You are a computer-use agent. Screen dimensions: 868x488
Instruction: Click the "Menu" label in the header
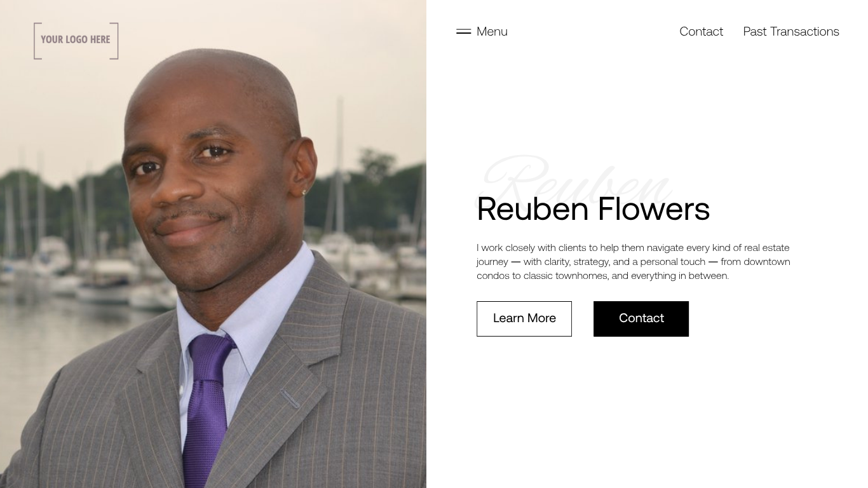point(492,31)
